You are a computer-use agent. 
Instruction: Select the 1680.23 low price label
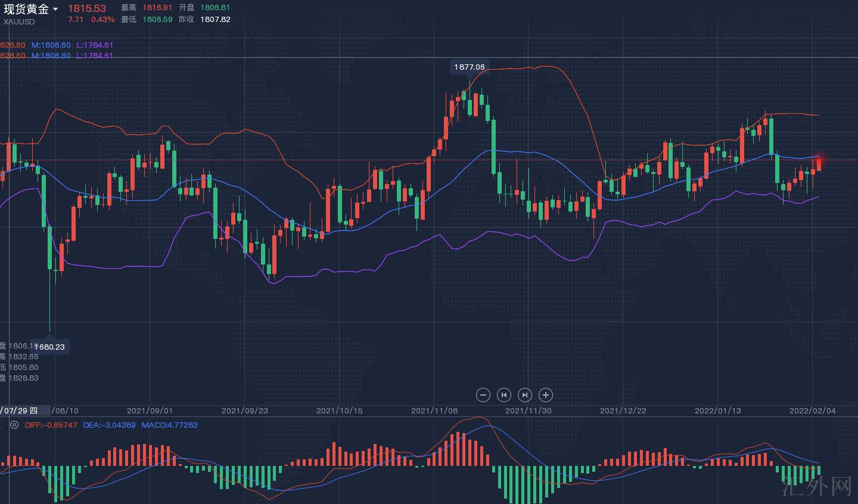click(x=50, y=347)
